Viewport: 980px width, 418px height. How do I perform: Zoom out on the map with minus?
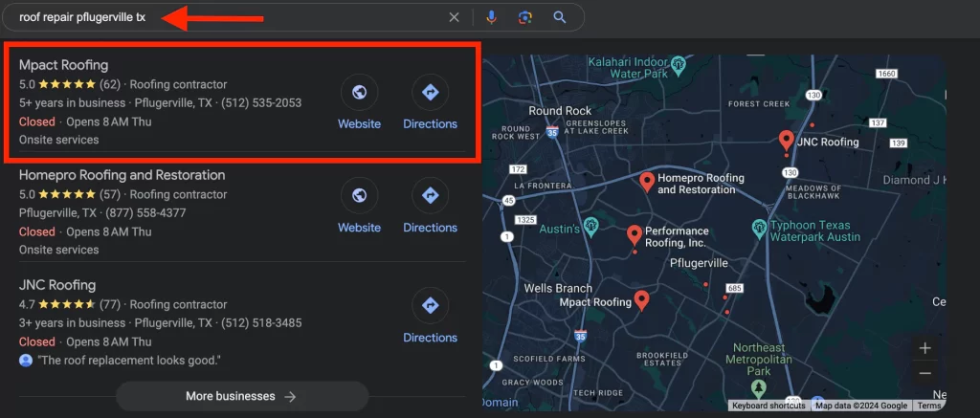925,374
